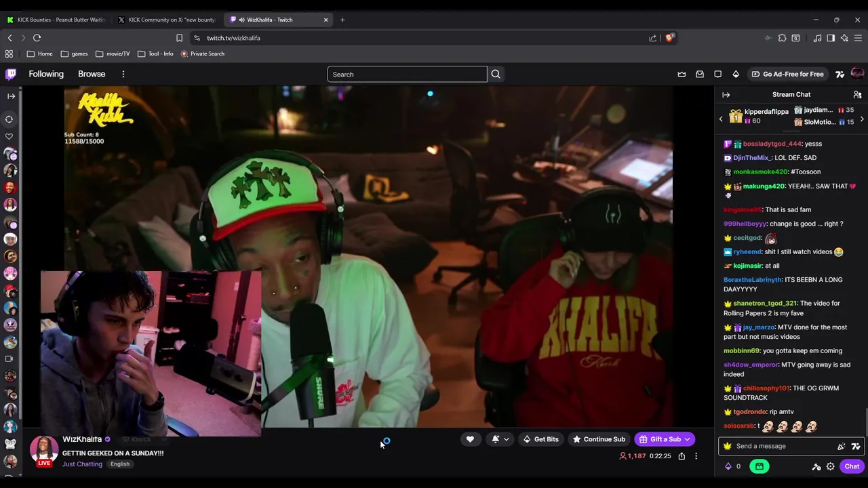Screen dimensions: 868x488
Task: Open the bookmarks bar apps grid icon
Action: coord(9,54)
